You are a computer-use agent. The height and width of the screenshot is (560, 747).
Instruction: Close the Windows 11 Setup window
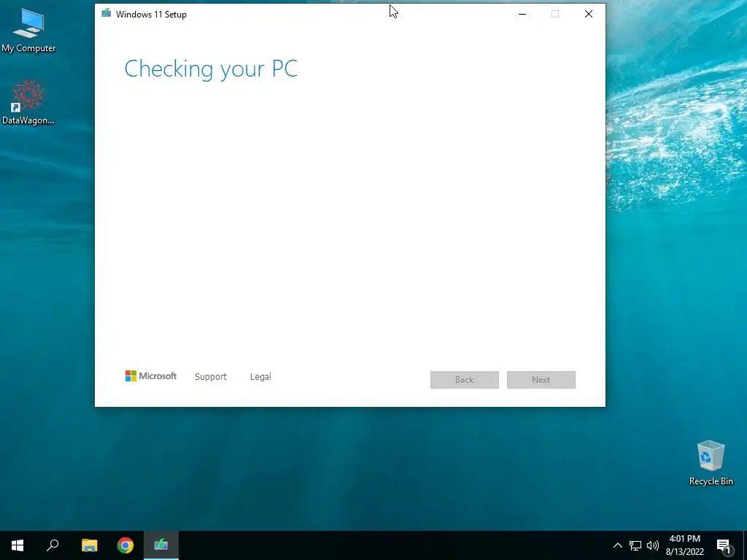coord(589,15)
